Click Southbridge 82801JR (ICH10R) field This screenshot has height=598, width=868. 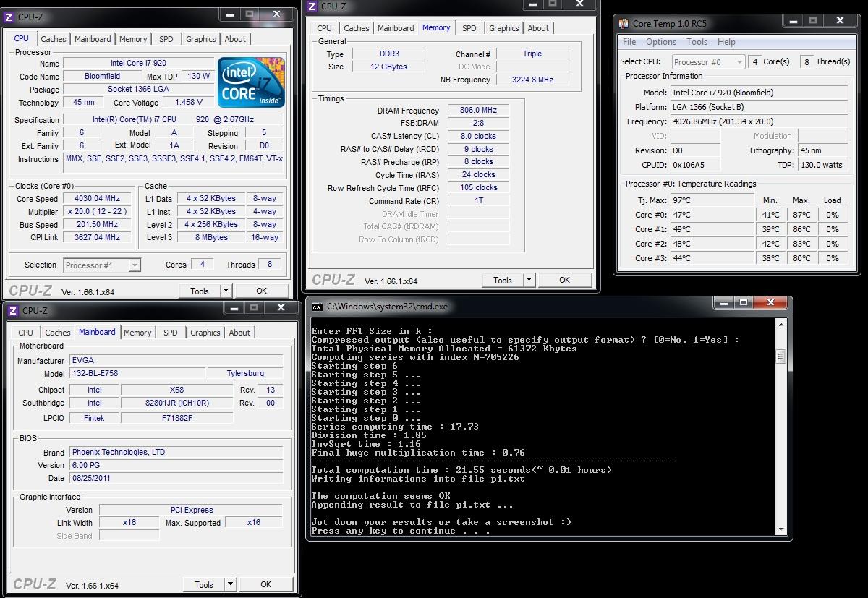point(176,403)
